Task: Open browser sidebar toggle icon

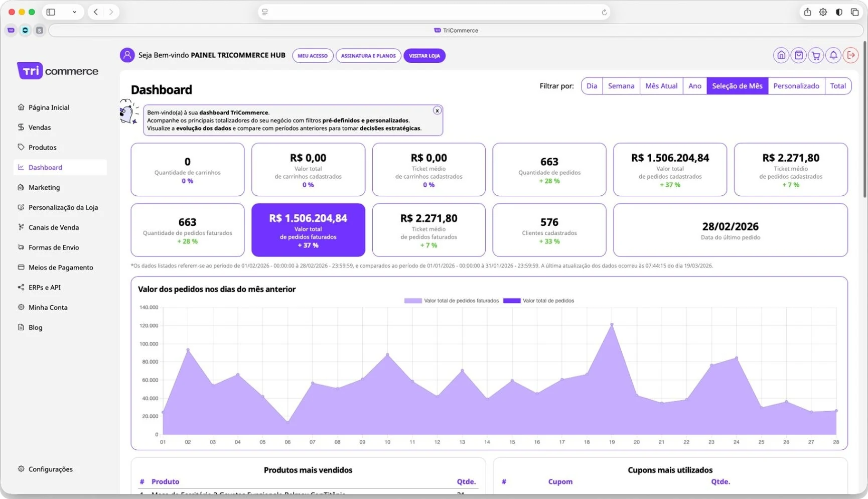Action: coord(51,12)
